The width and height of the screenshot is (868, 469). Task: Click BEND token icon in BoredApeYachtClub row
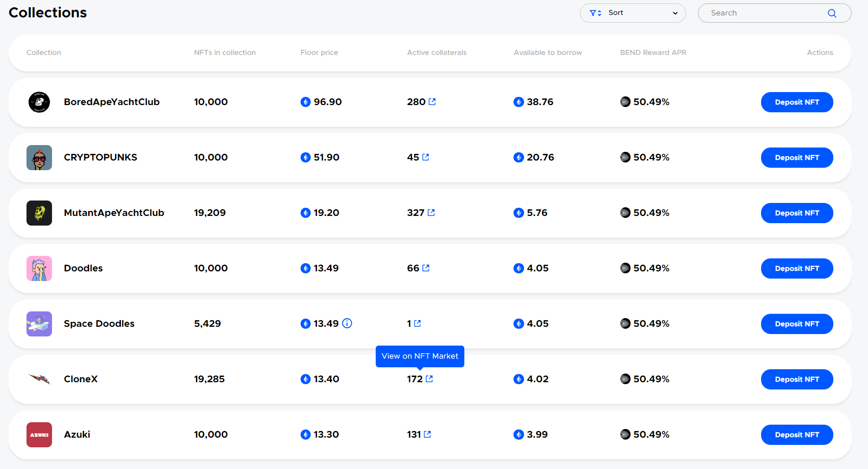[625, 102]
